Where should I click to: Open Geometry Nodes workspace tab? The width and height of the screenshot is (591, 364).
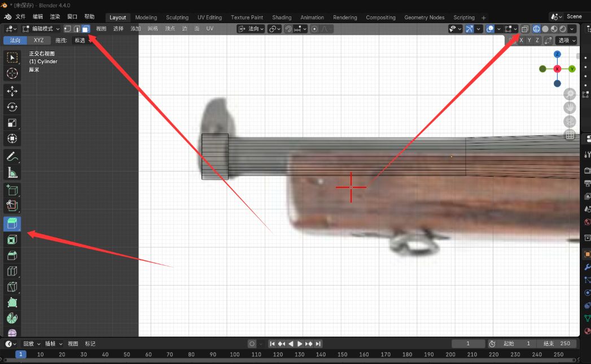click(x=424, y=17)
